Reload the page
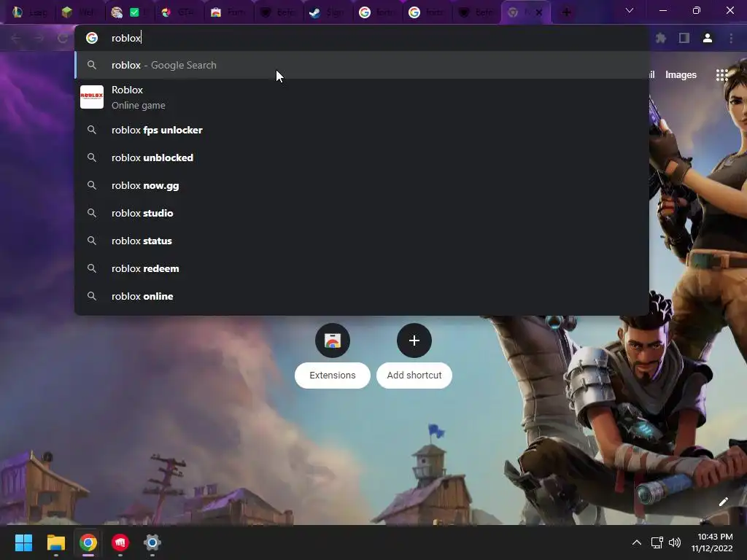747x560 pixels. (63, 38)
